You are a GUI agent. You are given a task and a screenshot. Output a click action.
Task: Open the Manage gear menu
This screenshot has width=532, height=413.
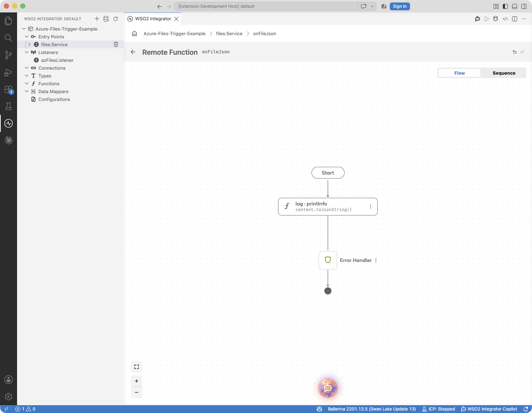[9, 397]
